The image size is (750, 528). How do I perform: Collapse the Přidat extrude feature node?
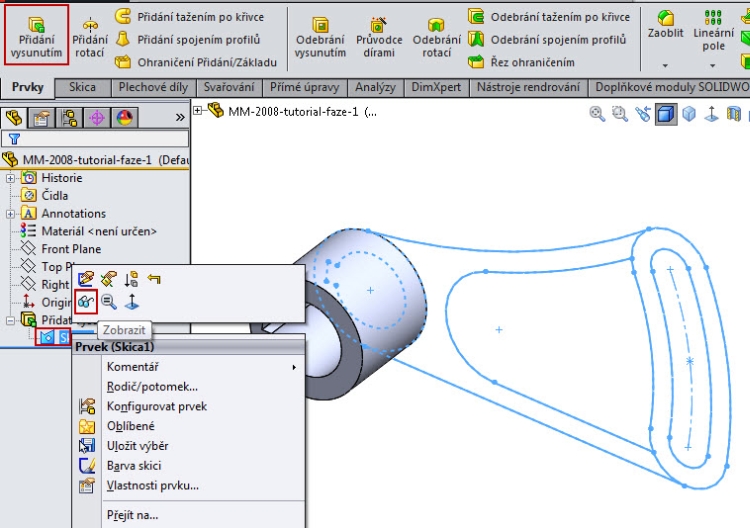(10, 320)
